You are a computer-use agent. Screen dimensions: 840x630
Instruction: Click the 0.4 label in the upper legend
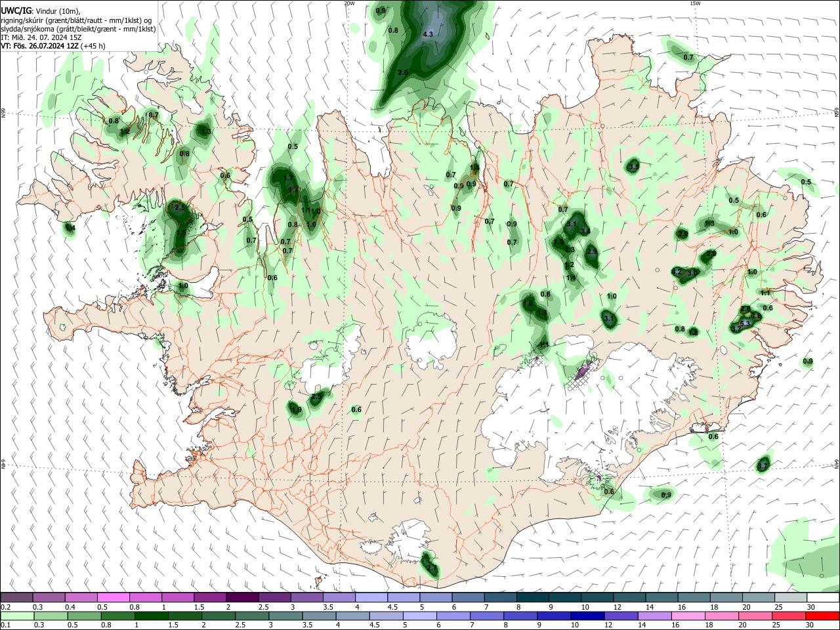(70, 607)
